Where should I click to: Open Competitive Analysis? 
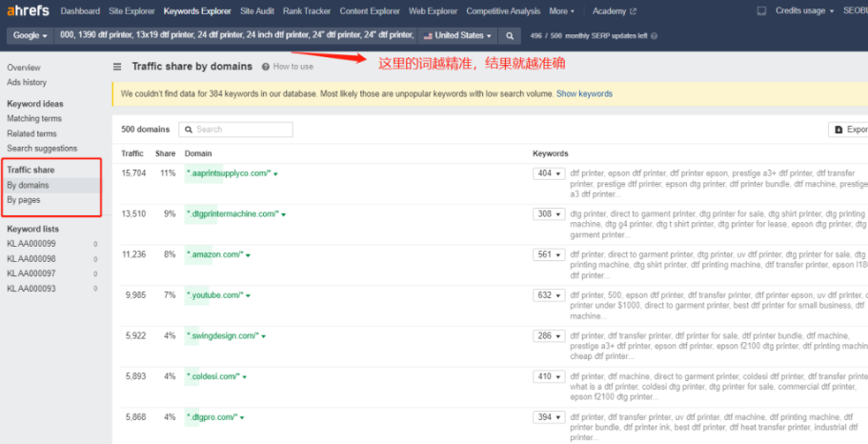[503, 11]
